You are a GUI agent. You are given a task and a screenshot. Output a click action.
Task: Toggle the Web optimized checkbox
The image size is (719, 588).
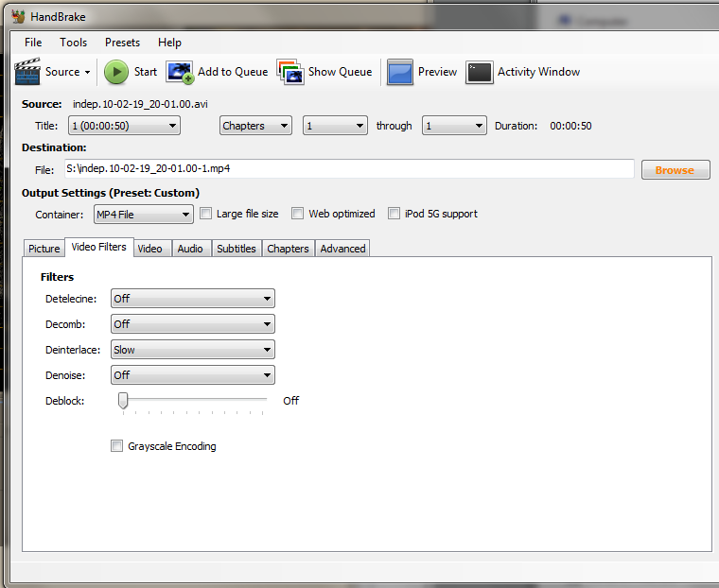[298, 214]
